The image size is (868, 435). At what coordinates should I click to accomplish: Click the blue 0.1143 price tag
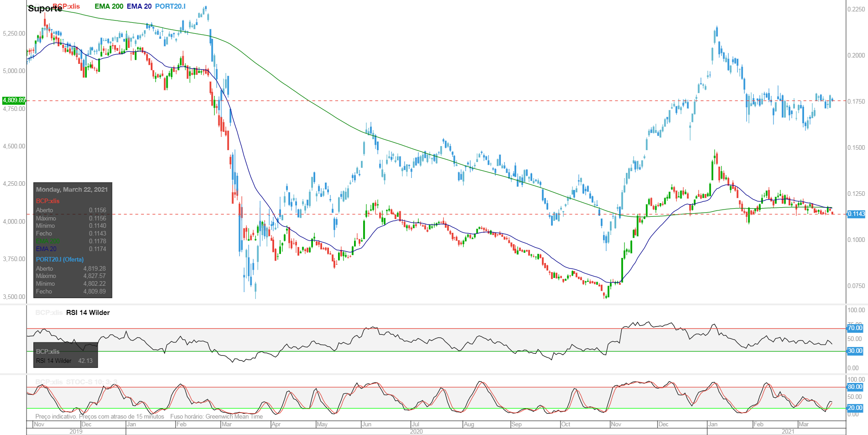pyautogui.click(x=856, y=214)
